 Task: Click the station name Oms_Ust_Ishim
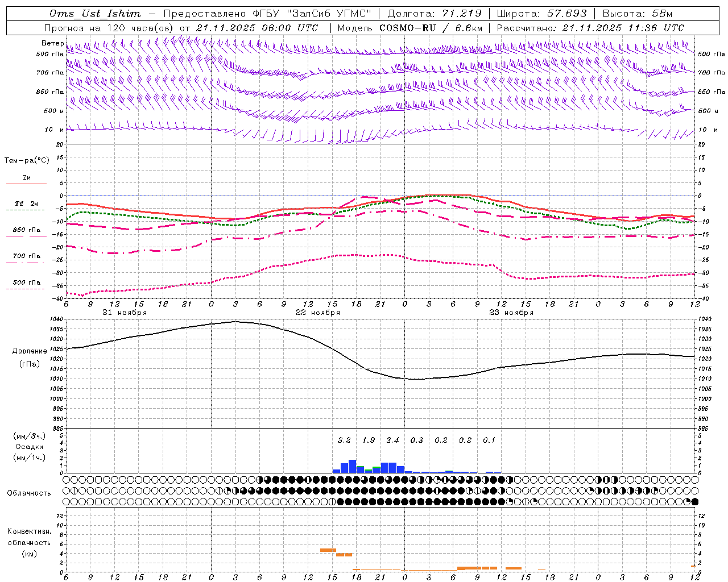[x=95, y=14]
